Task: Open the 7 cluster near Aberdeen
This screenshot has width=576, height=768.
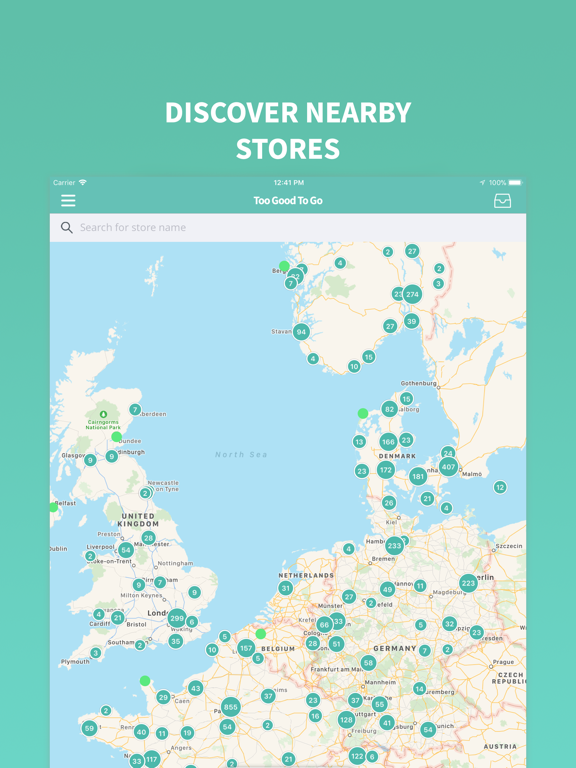Action: [x=135, y=409]
